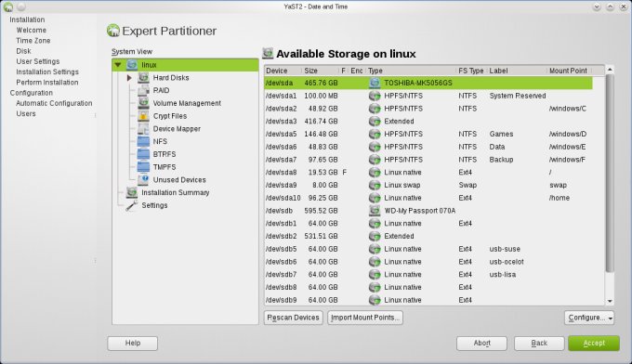Image resolution: width=632 pixels, height=364 pixels.
Task: Click the Unused Devices icon
Action: 143,179
